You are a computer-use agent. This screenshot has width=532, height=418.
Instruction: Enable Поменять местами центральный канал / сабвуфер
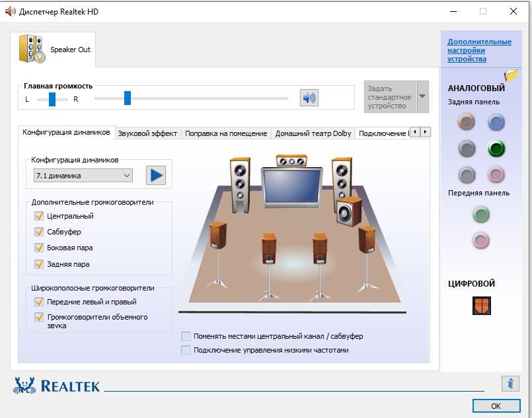(x=186, y=336)
